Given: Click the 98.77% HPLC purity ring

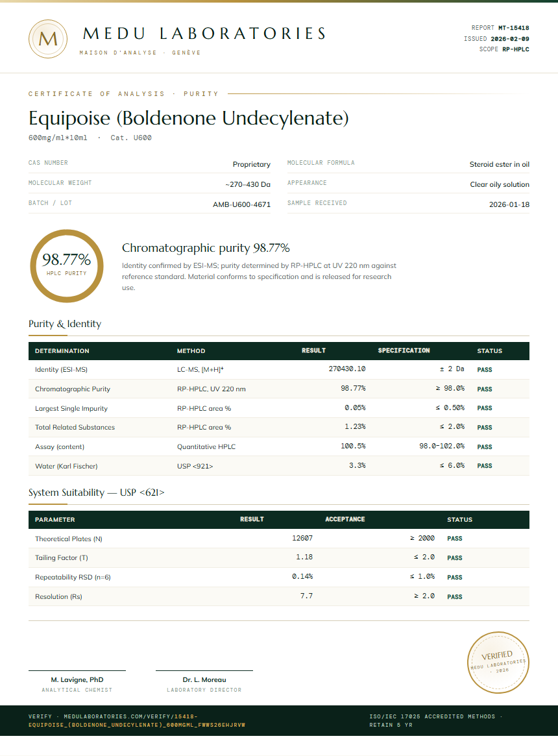Looking at the screenshot, I should pyautogui.click(x=67, y=266).
